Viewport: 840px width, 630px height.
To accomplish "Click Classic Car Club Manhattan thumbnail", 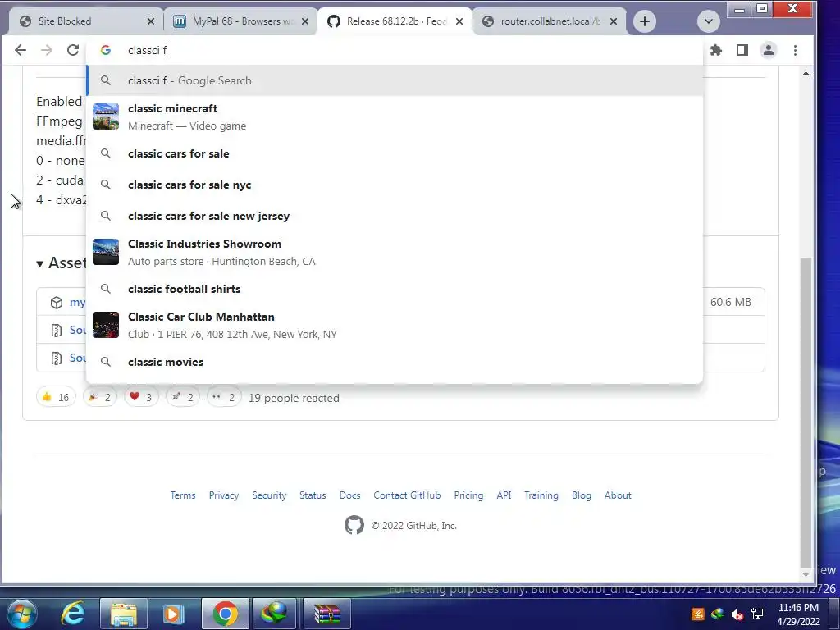I will [x=106, y=325].
